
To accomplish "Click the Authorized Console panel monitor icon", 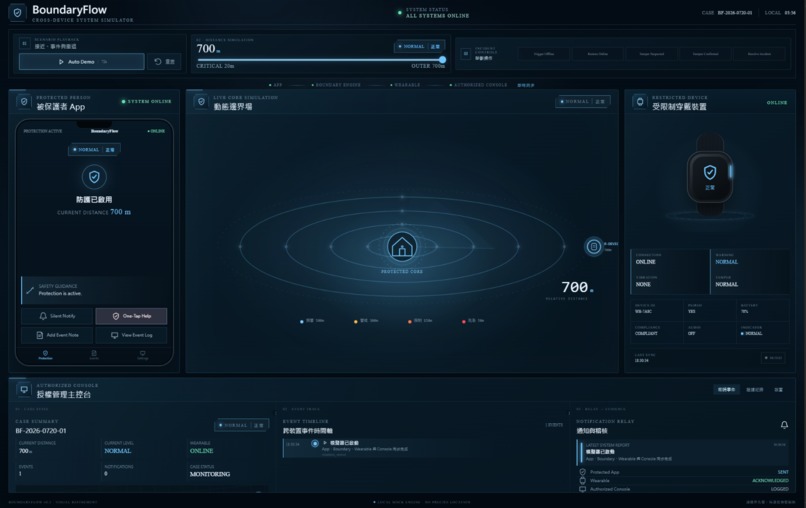I will click(24, 390).
